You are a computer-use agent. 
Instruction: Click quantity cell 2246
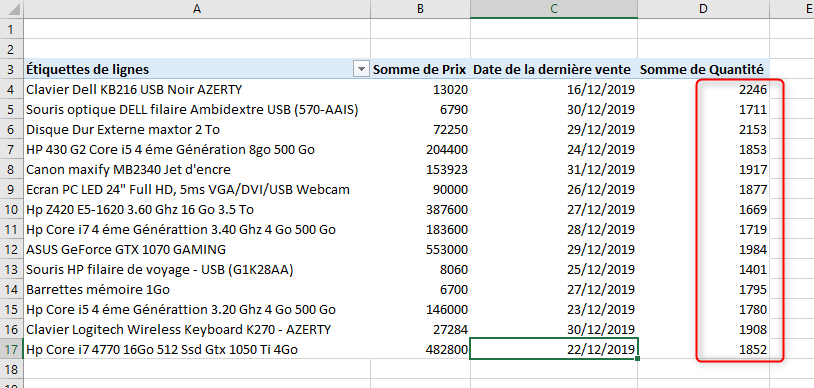(x=703, y=89)
